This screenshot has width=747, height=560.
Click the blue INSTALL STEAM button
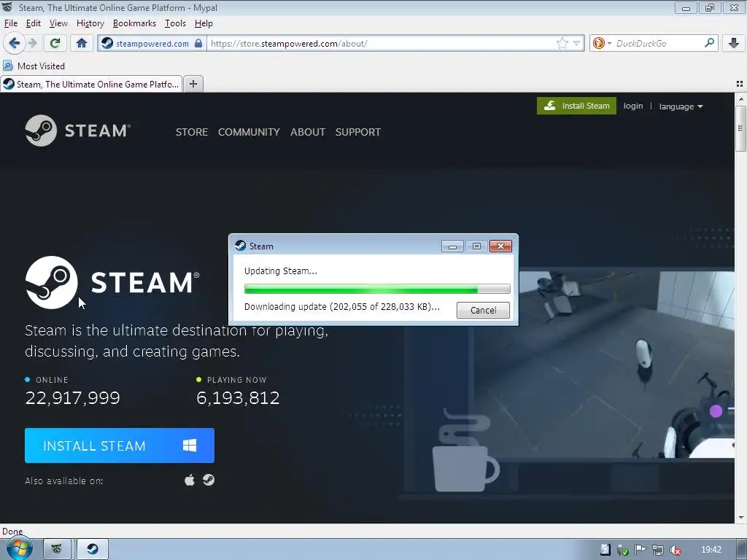[120, 446]
